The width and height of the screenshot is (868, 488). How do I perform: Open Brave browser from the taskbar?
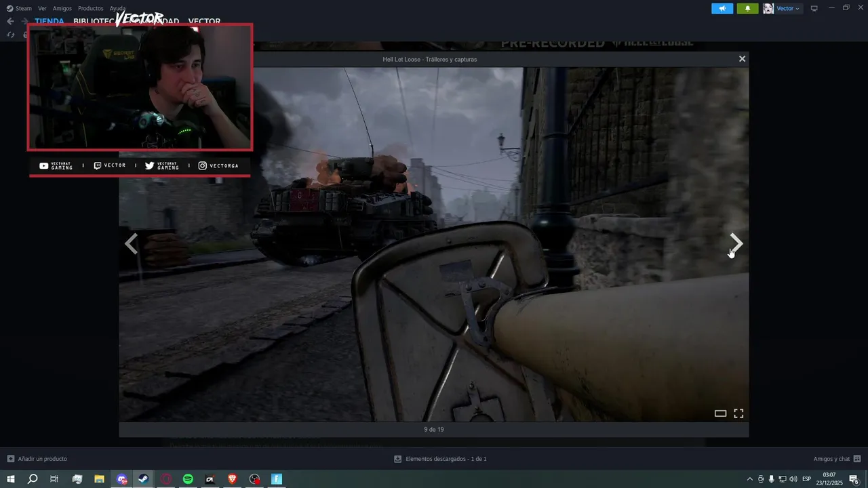(x=233, y=479)
